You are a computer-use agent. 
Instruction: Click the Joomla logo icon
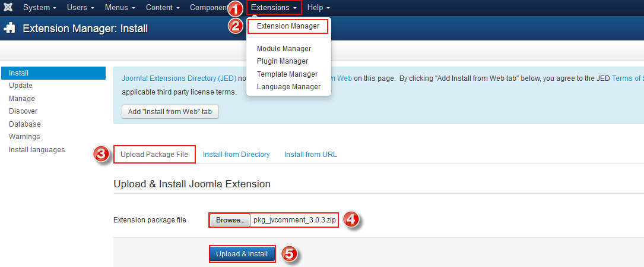click(9, 8)
